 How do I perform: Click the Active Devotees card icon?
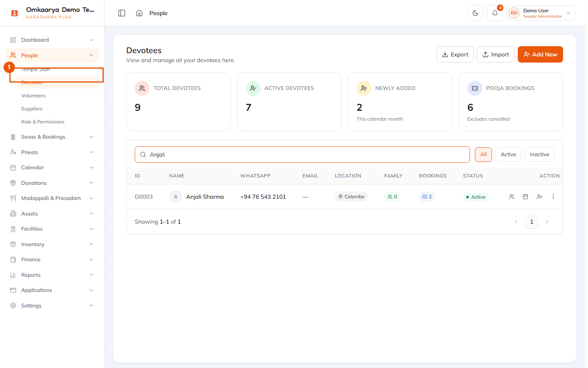[x=253, y=88]
